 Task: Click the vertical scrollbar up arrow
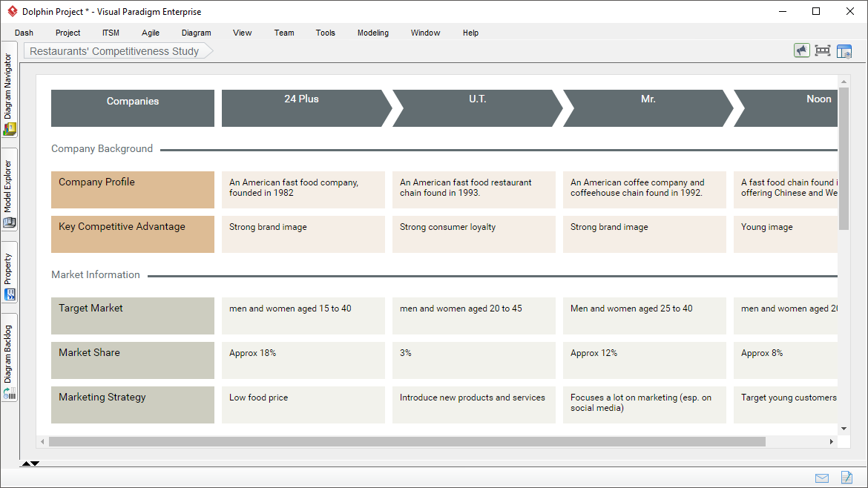point(844,82)
